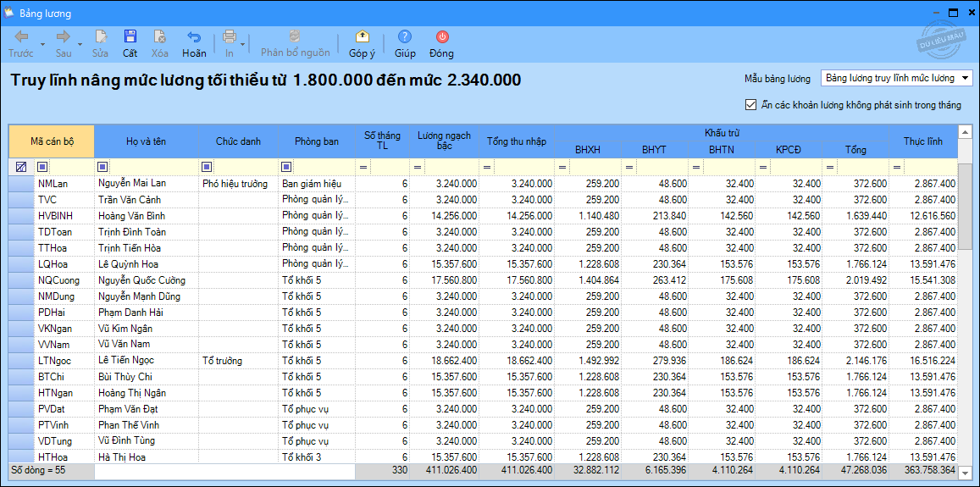Sort by Họ và tên column header
This screenshot has width=980, height=487.
tap(147, 141)
